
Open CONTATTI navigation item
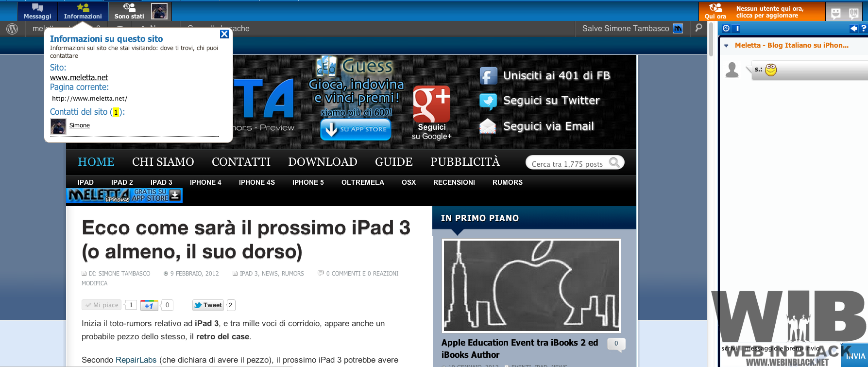pyautogui.click(x=241, y=162)
